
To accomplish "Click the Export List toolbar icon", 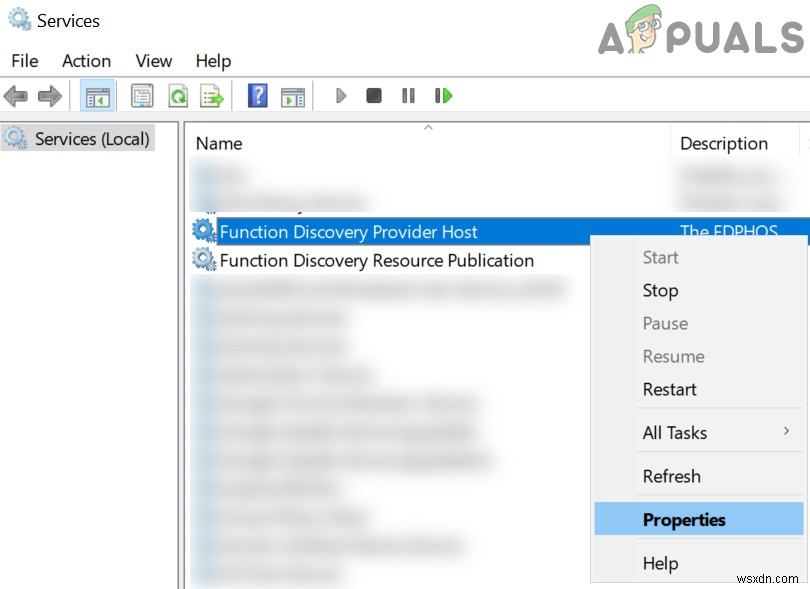I will tap(212, 96).
